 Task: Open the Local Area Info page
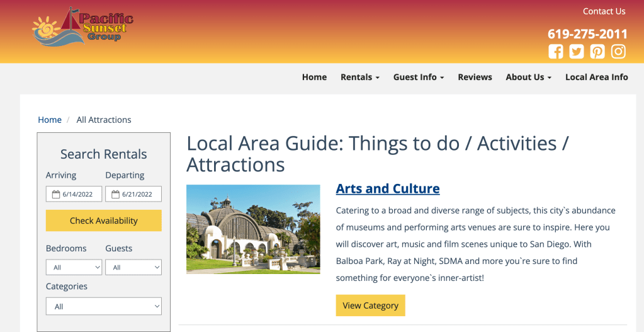point(596,77)
